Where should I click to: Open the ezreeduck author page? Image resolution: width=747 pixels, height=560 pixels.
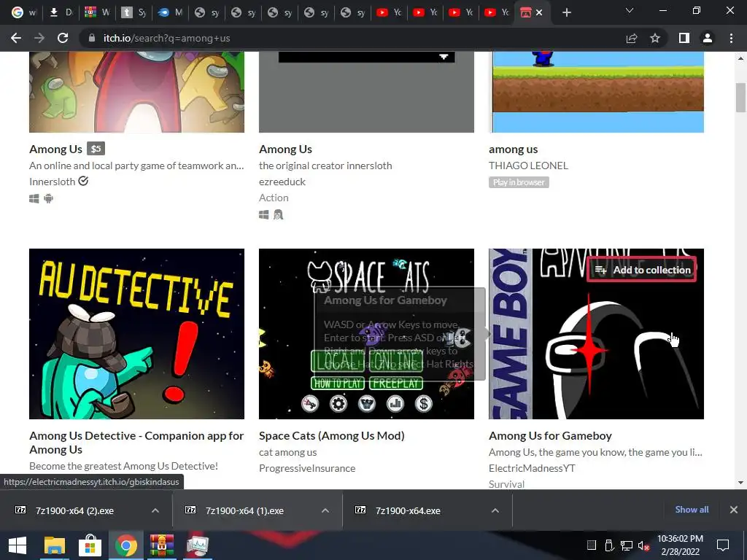coord(282,182)
